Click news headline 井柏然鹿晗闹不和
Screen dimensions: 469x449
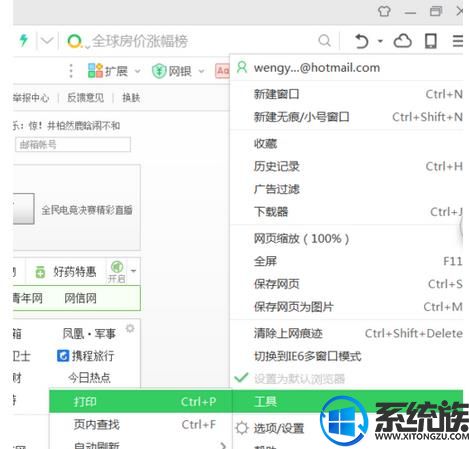tap(83, 126)
